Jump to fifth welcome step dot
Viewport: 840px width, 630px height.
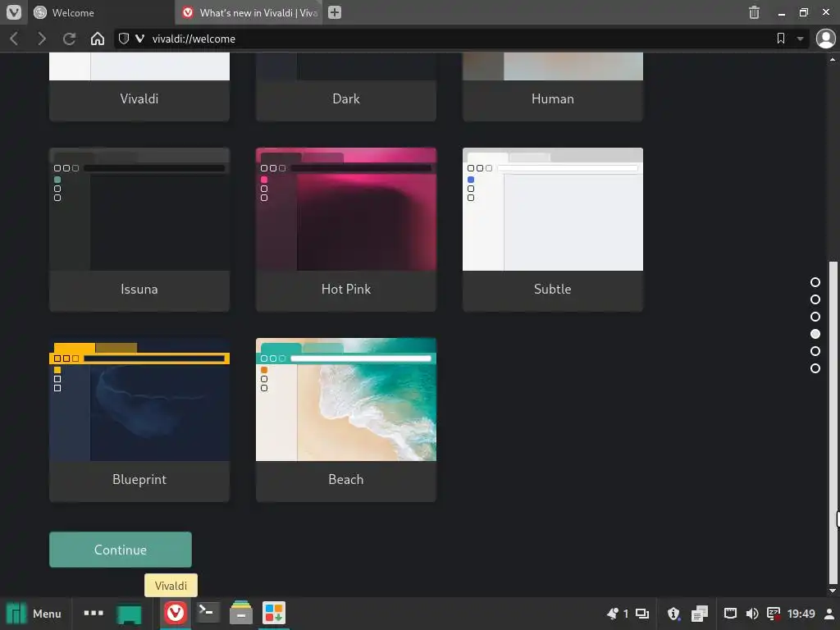[815, 351]
